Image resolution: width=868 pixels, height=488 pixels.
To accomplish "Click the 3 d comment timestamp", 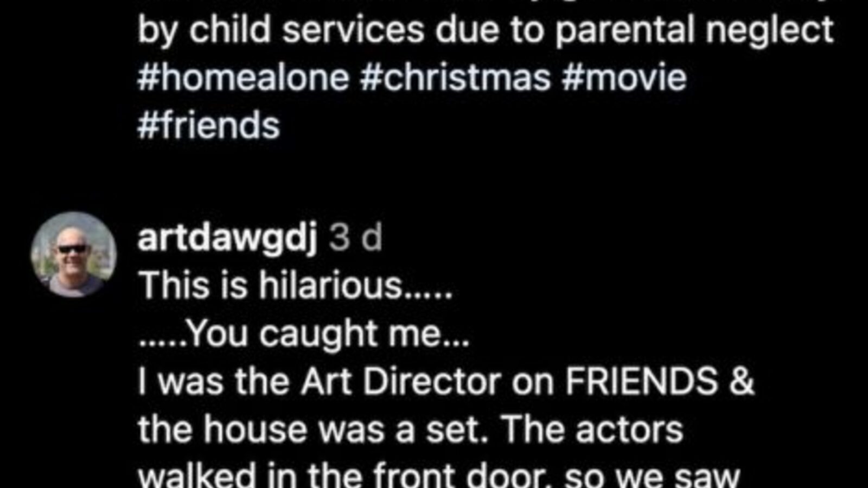I will [355, 238].
